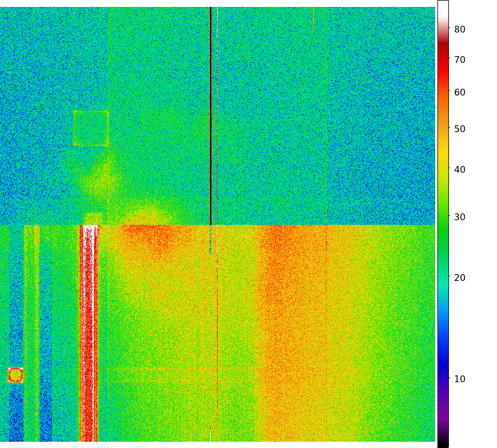Click the 50 tick label on the colorbar
The image size is (497, 448).
(x=460, y=129)
